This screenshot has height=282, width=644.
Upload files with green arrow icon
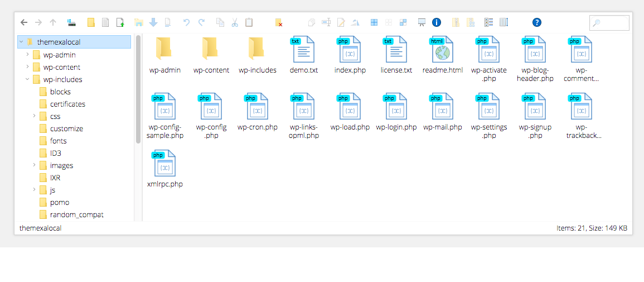[x=120, y=22]
